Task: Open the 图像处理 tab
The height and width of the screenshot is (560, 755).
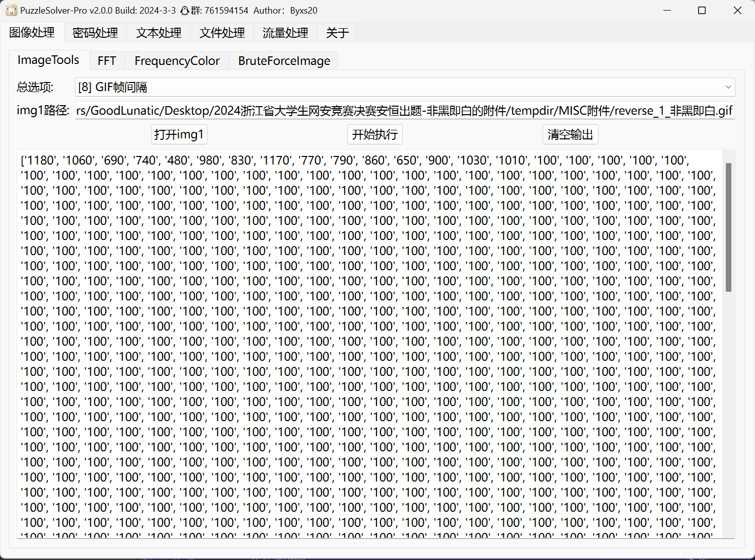Action: [32, 33]
